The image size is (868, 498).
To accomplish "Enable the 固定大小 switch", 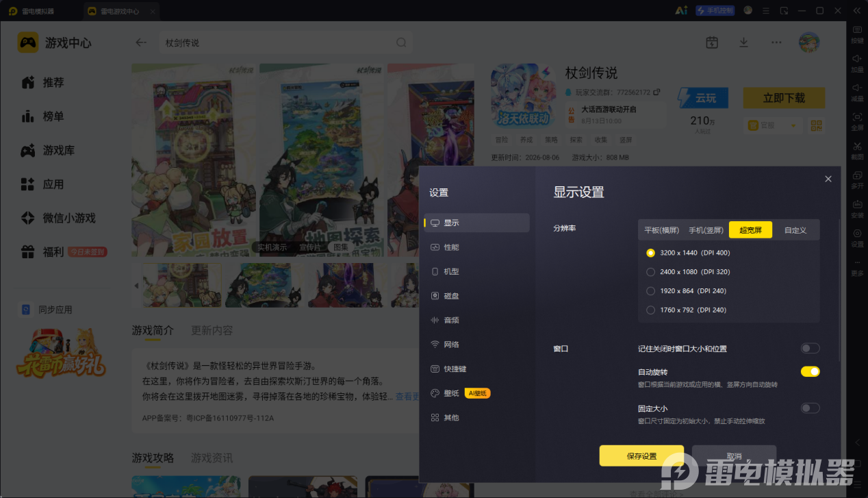I will (810, 408).
